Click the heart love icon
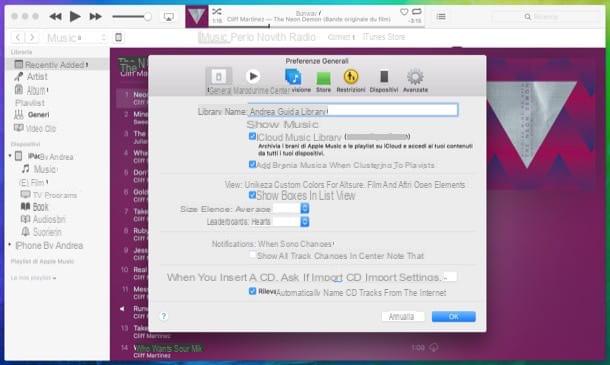Viewport: 610px width, 365px height. click(404, 12)
